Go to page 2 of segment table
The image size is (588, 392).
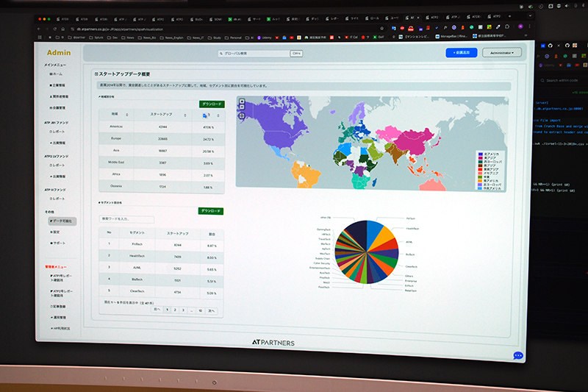(175, 310)
